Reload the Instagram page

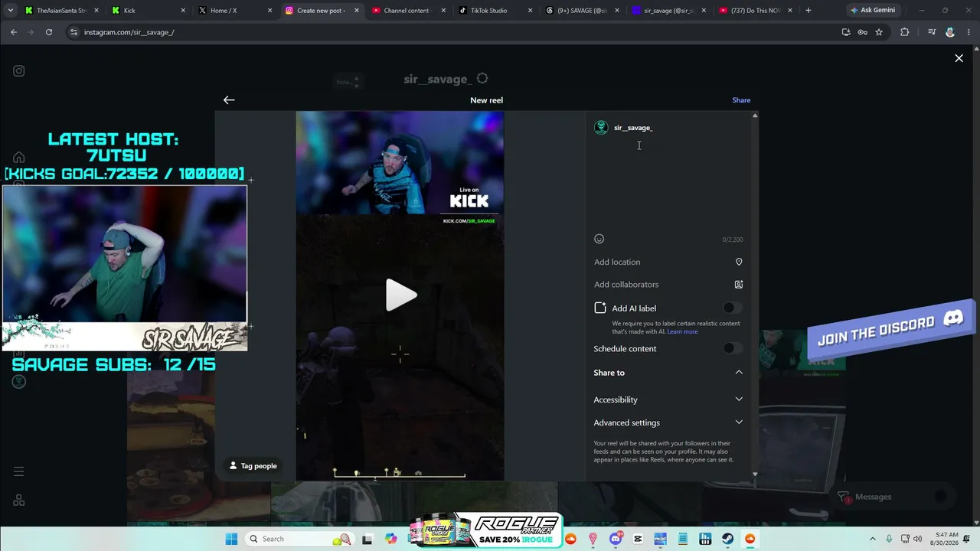tap(49, 32)
